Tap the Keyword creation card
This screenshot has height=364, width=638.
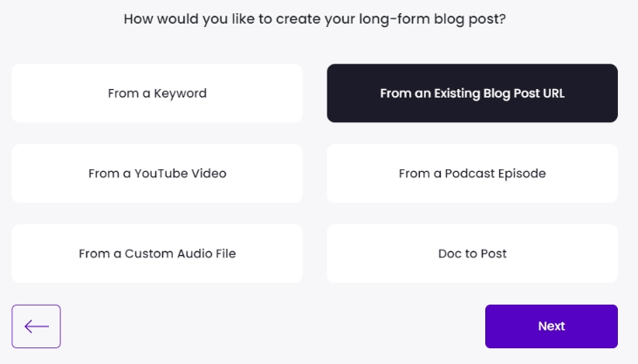click(157, 93)
